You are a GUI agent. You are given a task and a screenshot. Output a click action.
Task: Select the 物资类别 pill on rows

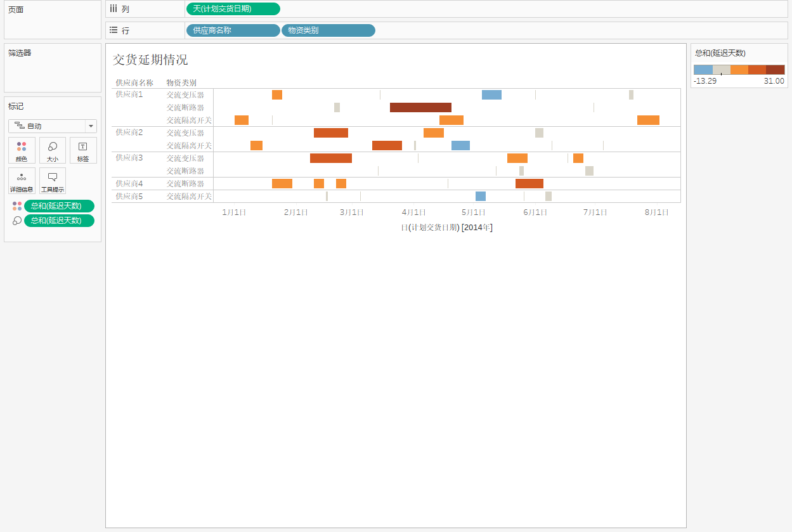[328, 30]
